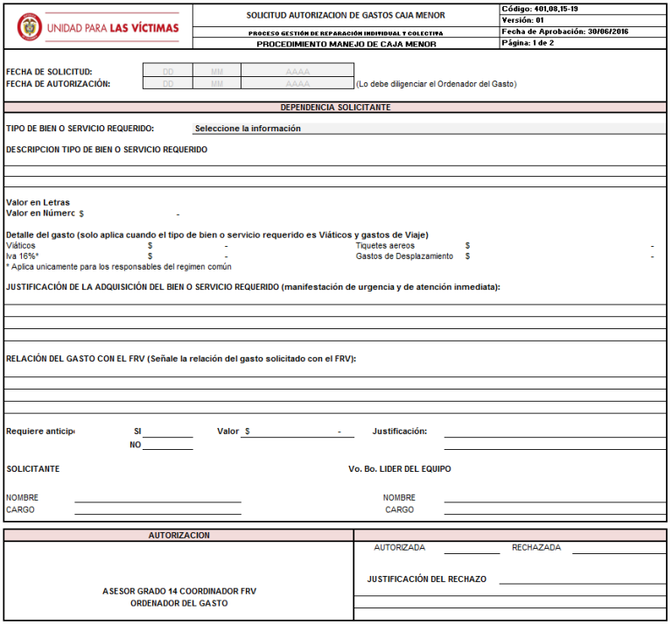Click the Viáticos amount cell
This screenshot has height=625, width=672.
tap(189, 246)
